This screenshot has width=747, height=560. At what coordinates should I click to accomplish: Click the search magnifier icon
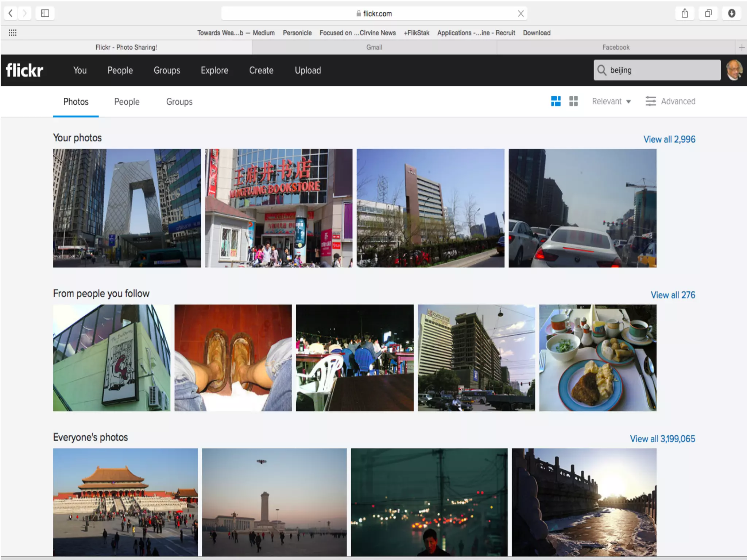(x=602, y=70)
